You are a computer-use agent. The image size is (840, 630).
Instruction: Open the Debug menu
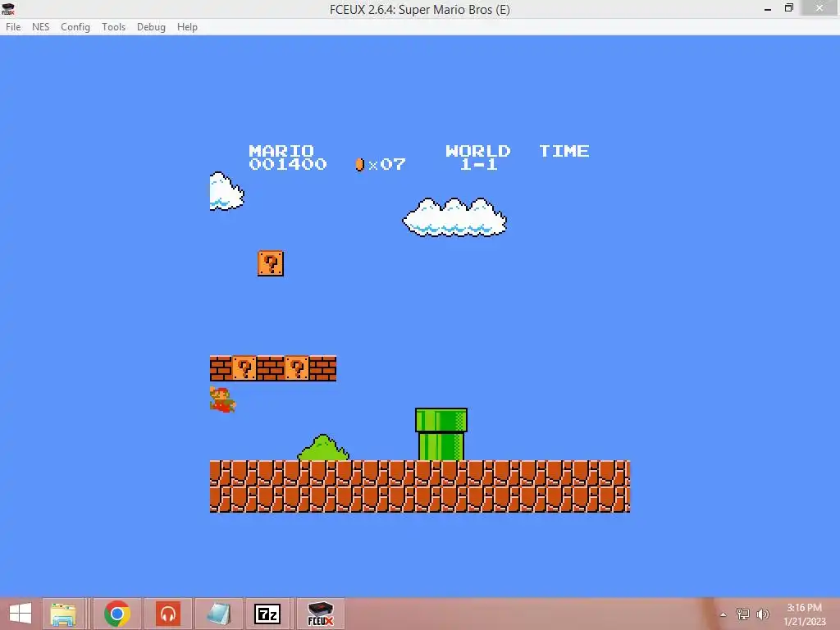[x=151, y=27]
